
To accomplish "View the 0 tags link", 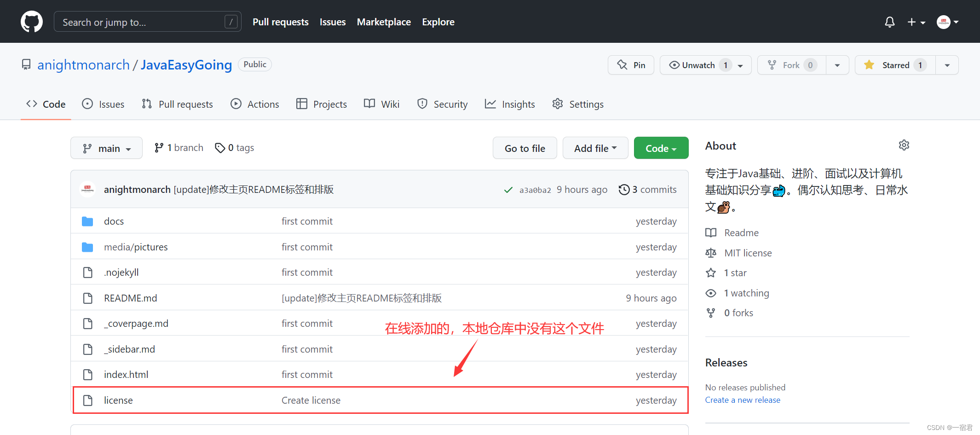I will 234,148.
